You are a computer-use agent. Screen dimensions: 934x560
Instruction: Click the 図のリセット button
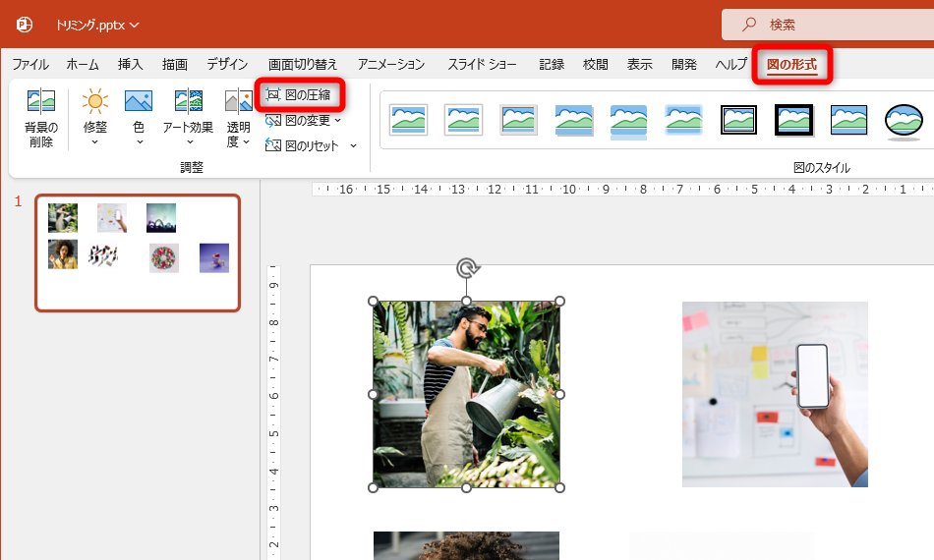tap(302, 145)
